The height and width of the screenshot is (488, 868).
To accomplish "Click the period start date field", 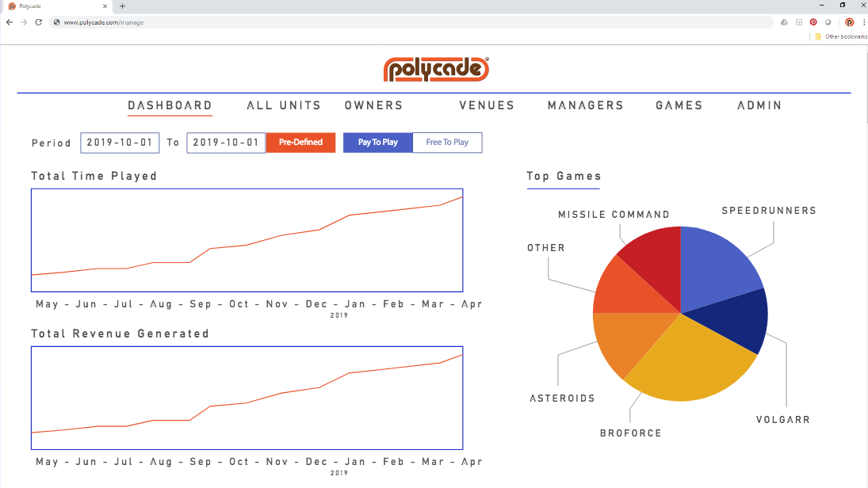I will (120, 143).
